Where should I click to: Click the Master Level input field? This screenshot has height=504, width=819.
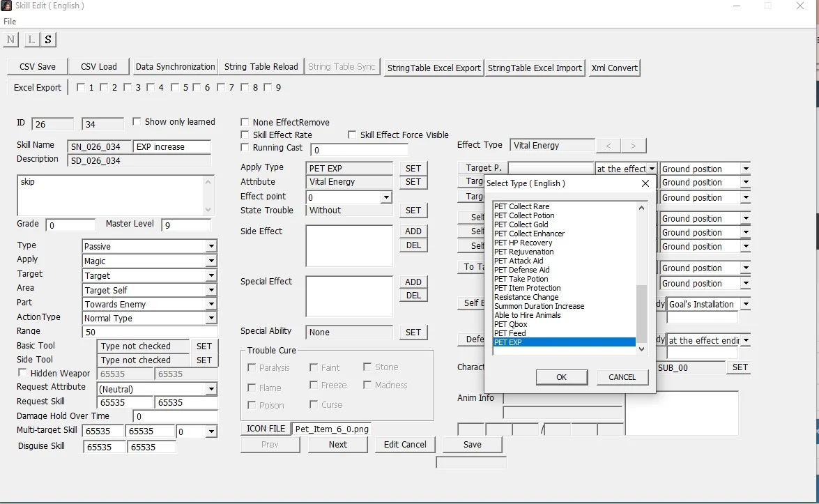(187, 225)
